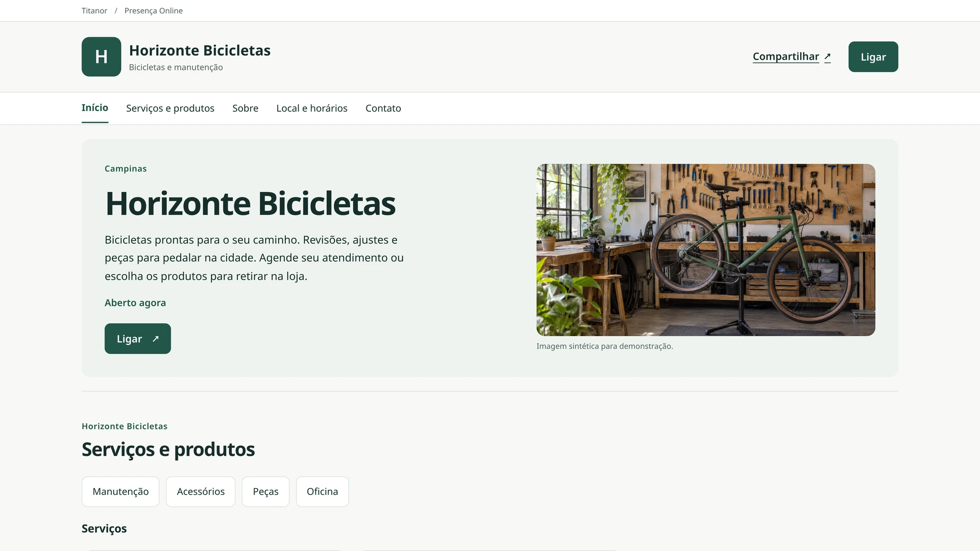
Task: Click the green H logo icon
Action: pyautogui.click(x=101, y=57)
